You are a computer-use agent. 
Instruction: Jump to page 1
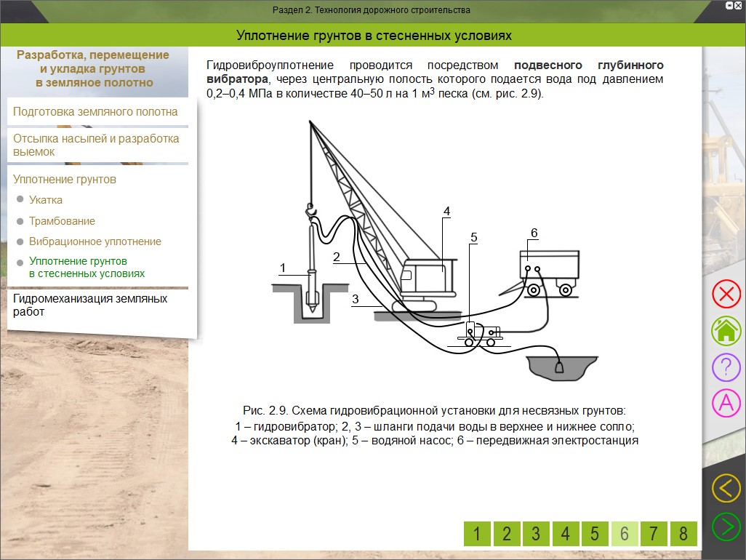[x=477, y=534]
